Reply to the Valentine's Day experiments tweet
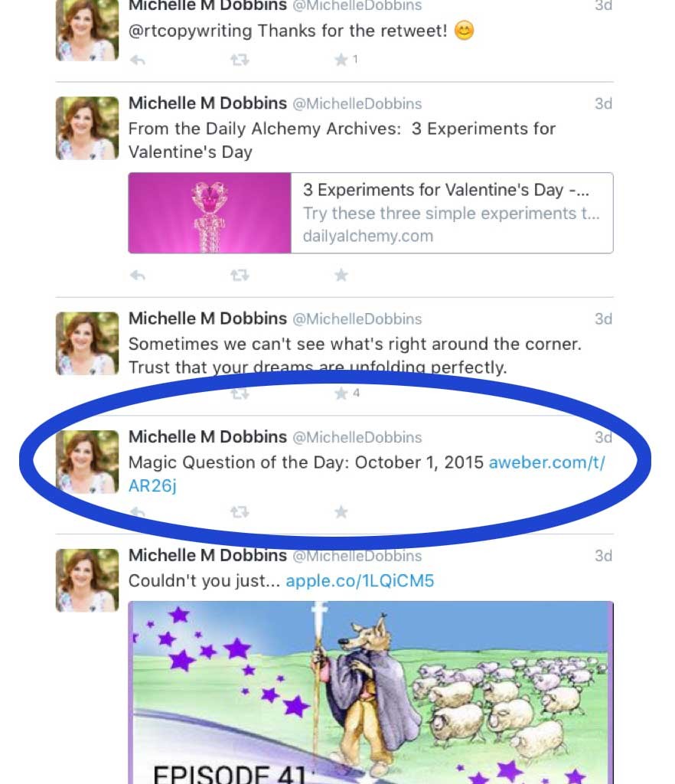 (x=138, y=276)
